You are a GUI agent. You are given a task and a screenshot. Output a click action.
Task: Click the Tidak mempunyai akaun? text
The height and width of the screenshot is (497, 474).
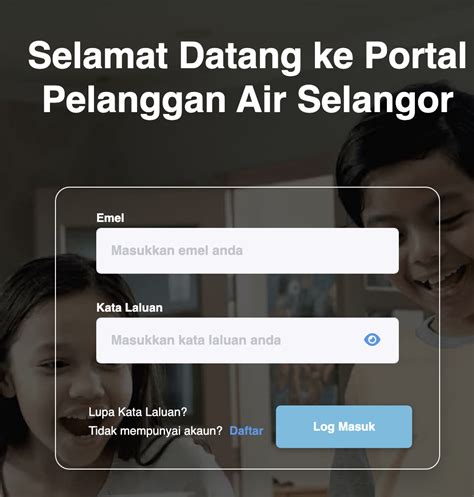coord(155,431)
